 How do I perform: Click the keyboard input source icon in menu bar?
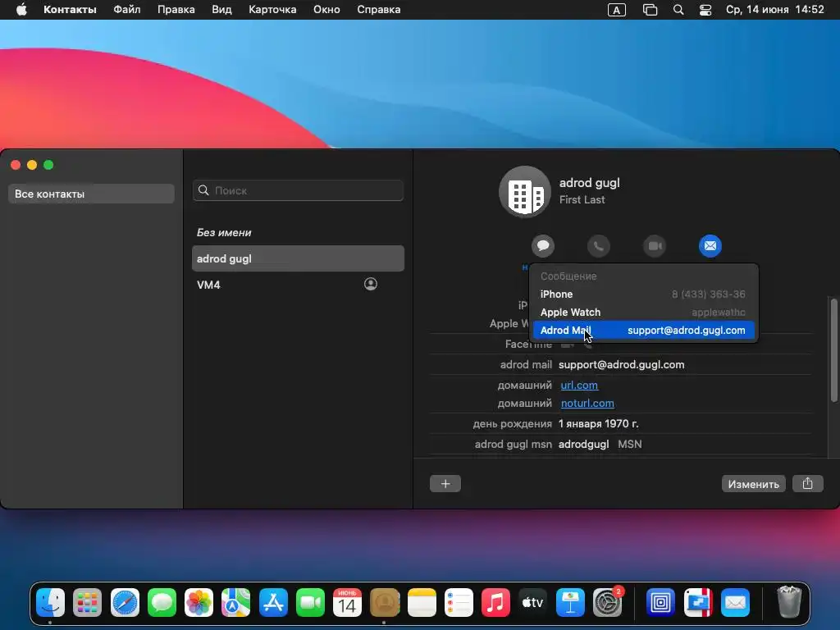coord(617,10)
